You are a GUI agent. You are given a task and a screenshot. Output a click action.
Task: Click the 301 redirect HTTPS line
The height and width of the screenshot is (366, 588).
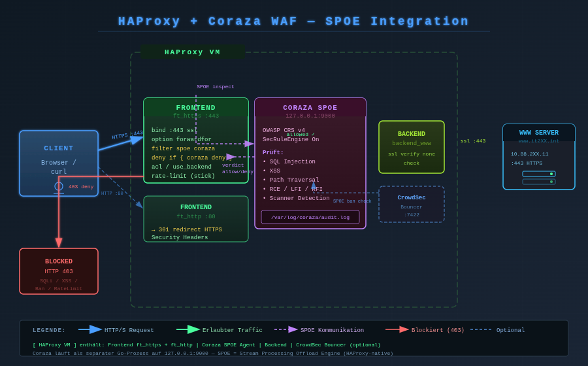click(186, 229)
